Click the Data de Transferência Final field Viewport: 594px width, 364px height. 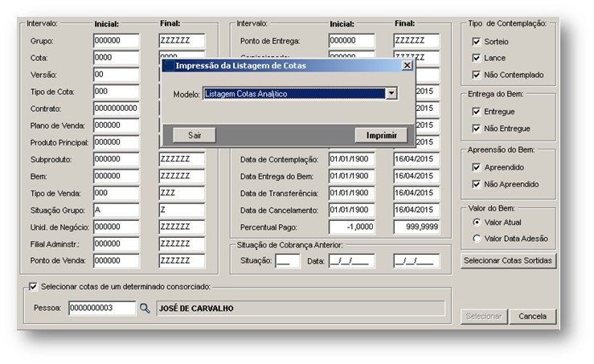pyautogui.click(x=416, y=193)
